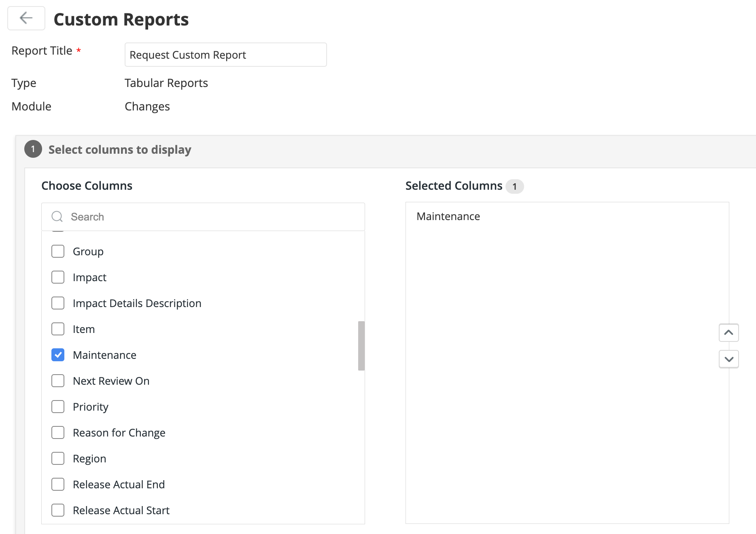The height and width of the screenshot is (534, 756).
Task: Click the Report Title input field
Action: click(225, 55)
